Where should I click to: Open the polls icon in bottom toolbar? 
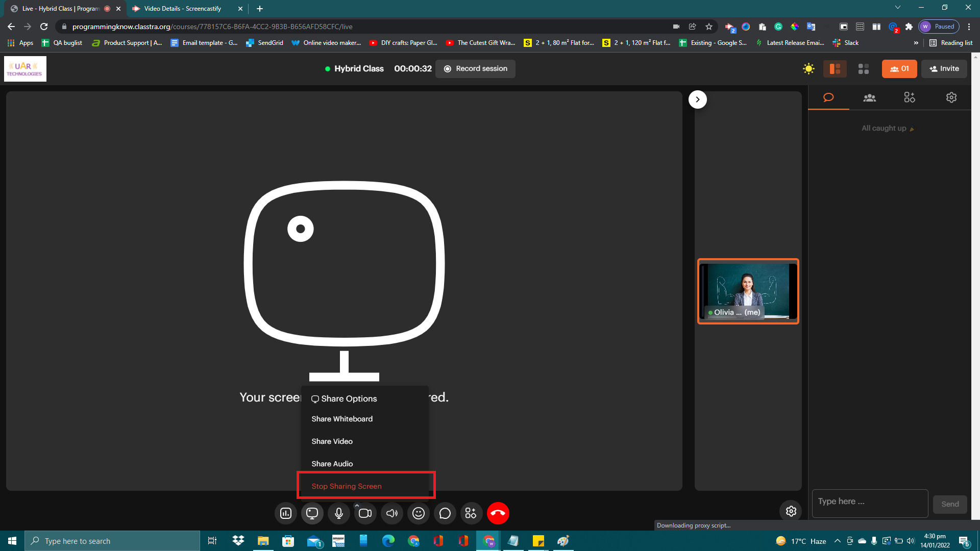(x=286, y=513)
